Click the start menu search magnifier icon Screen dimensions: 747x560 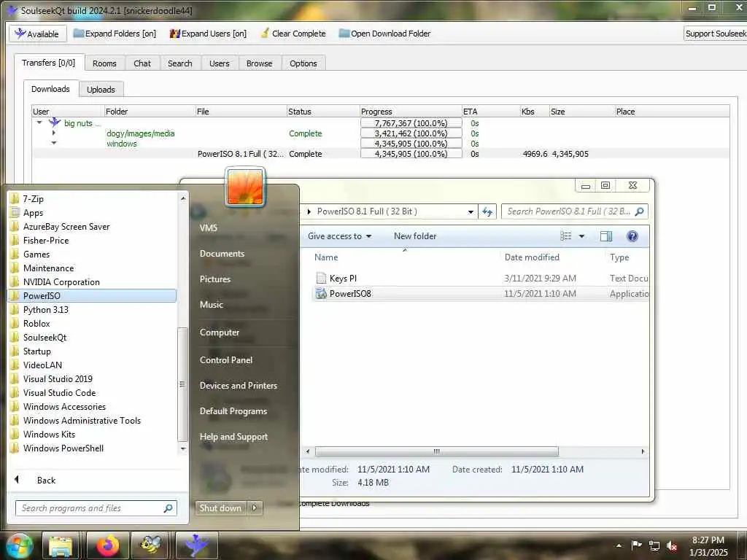pyautogui.click(x=169, y=508)
